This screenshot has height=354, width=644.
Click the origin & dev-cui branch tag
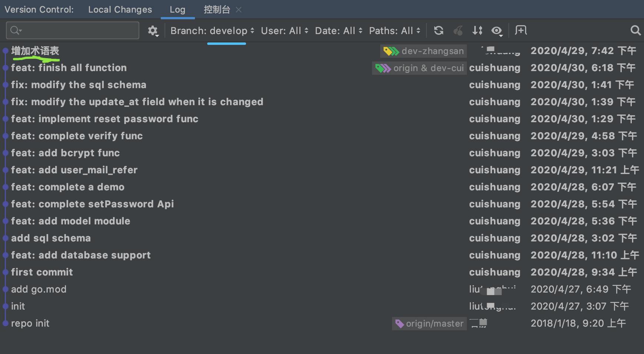pyautogui.click(x=419, y=68)
